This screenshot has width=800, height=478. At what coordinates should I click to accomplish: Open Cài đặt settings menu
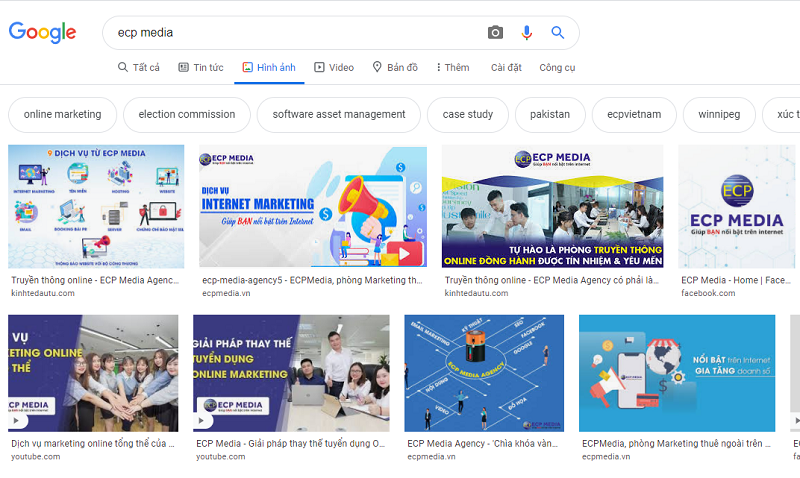(x=506, y=67)
